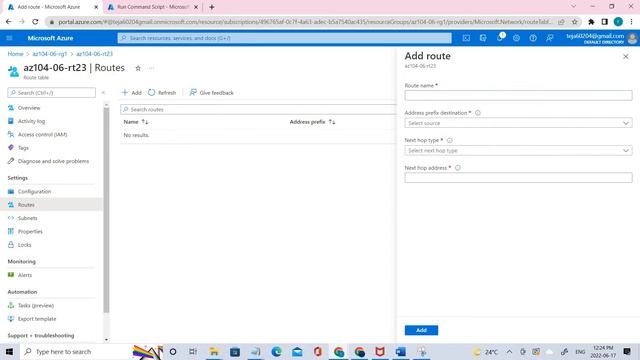This screenshot has width=640, height=360.
Task: Open Directories and subscriptions filter icon
Action: click(x=483, y=38)
